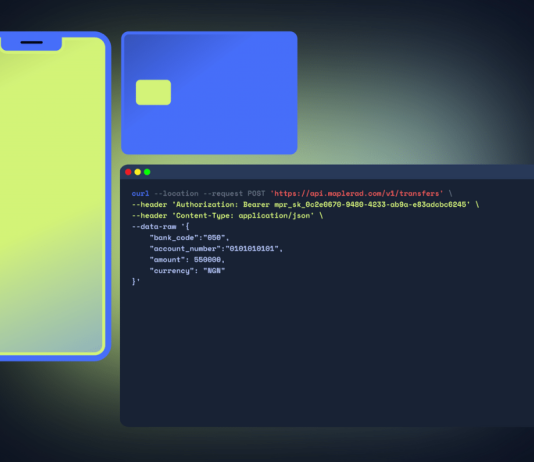Click the Content-Type application/json header line
The image size is (534, 462).
click(227, 216)
